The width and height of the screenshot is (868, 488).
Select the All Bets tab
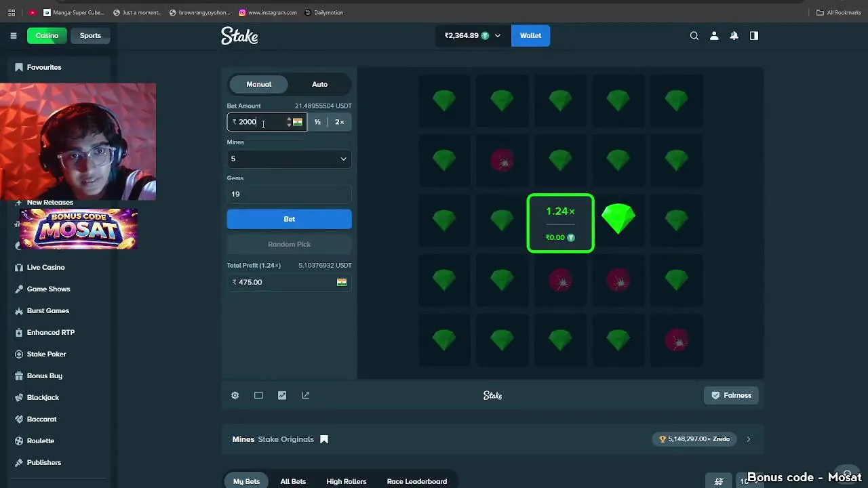tap(293, 481)
